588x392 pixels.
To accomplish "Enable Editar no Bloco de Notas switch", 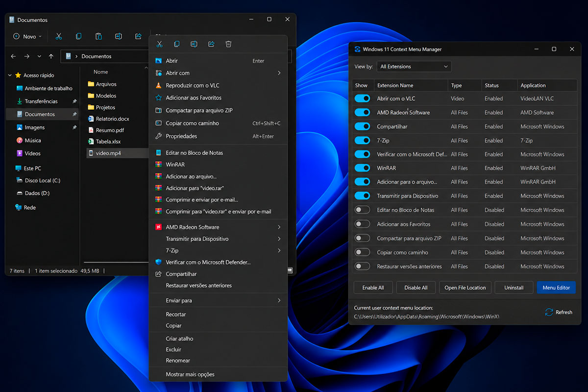I will (x=362, y=210).
